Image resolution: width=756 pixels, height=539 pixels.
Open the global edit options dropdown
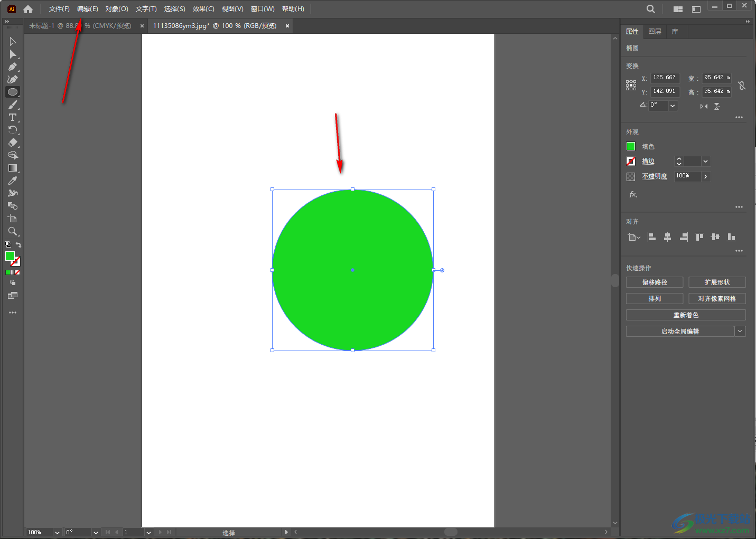(x=740, y=332)
